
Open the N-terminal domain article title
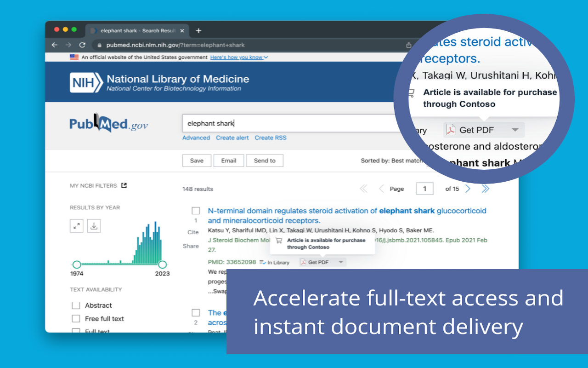[347, 216]
